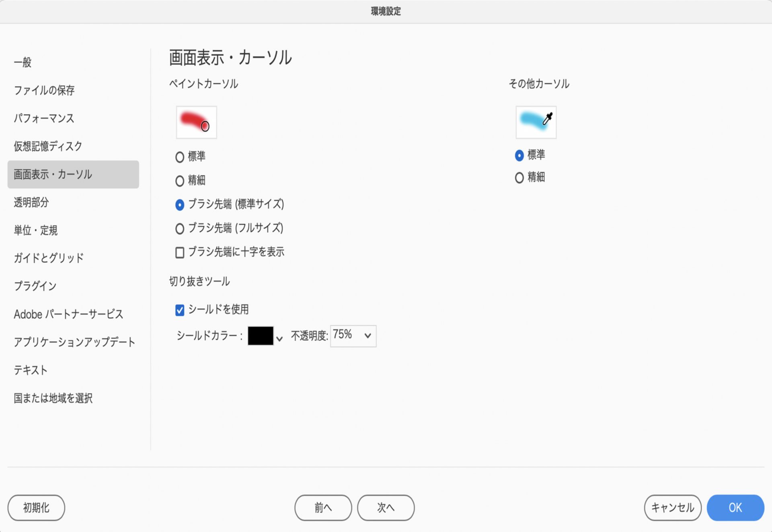Image resolution: width=772 pixels, height=532 pixels.
Task: Open 透明部分 preferences page
Action: click(31, 202)
